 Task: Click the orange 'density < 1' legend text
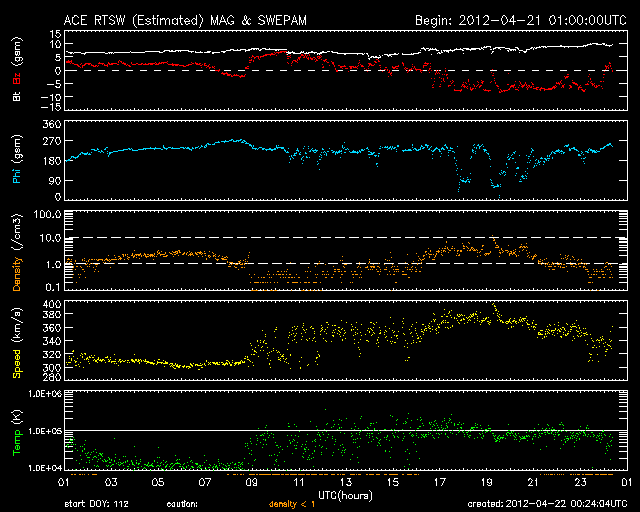coord(292,504)
